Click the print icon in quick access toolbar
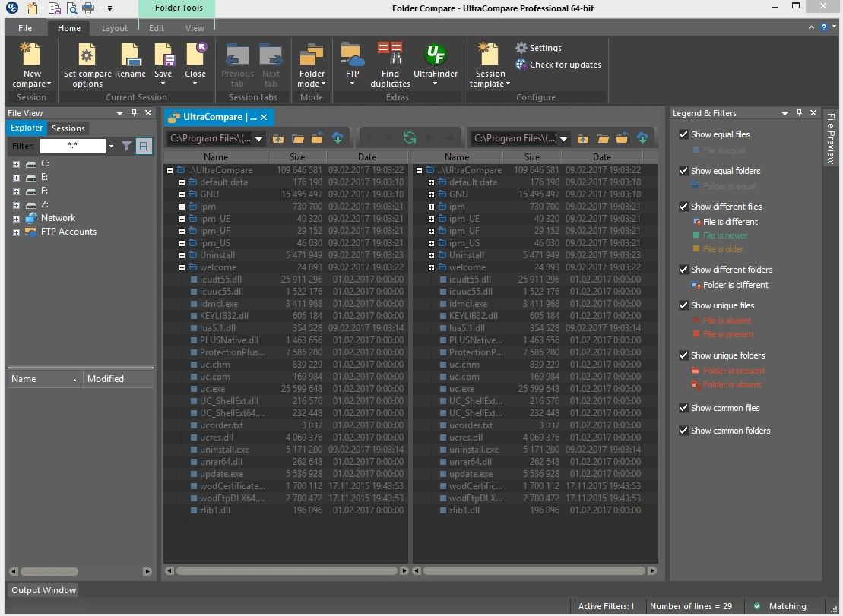The width and height of the screenshot is (843, 616). pyautogui.click(x=88, y=8)
